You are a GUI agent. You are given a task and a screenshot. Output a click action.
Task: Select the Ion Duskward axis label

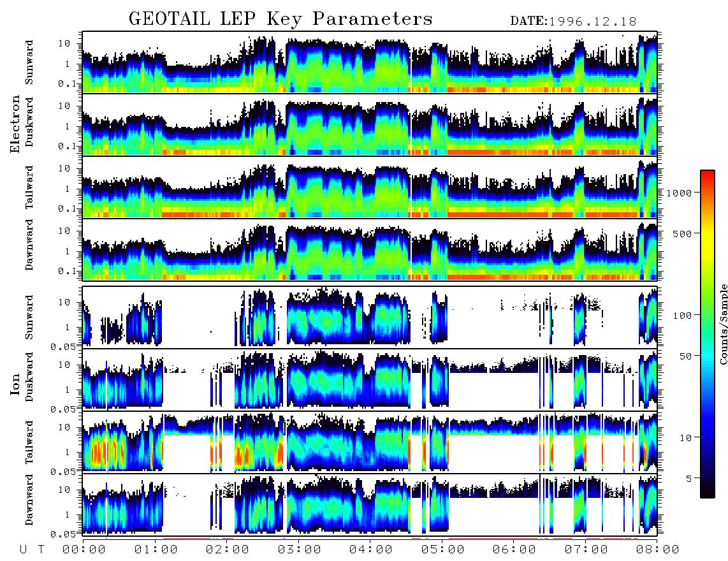point(29,377)
